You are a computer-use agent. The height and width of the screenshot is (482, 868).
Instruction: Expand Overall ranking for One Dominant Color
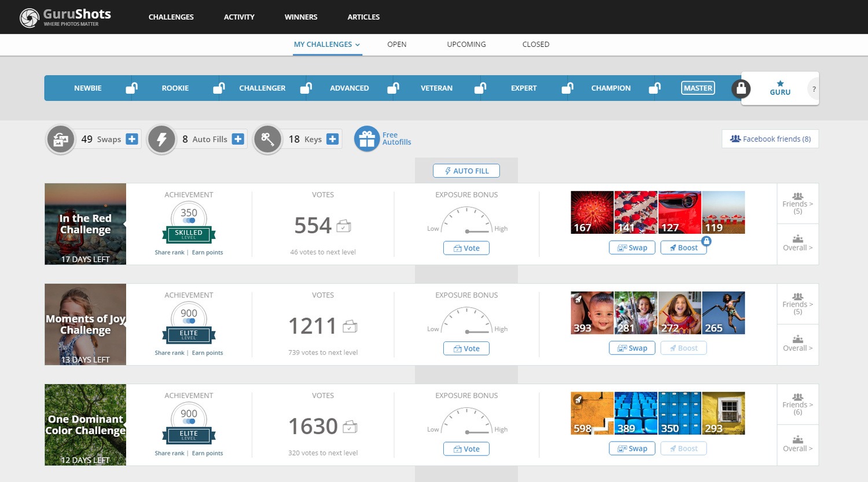coord(797,444)
